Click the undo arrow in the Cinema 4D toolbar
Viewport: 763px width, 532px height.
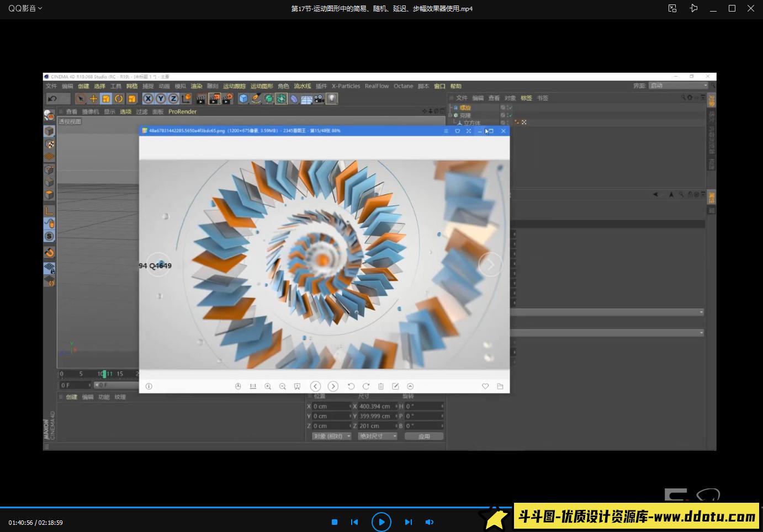coord(52,99)
